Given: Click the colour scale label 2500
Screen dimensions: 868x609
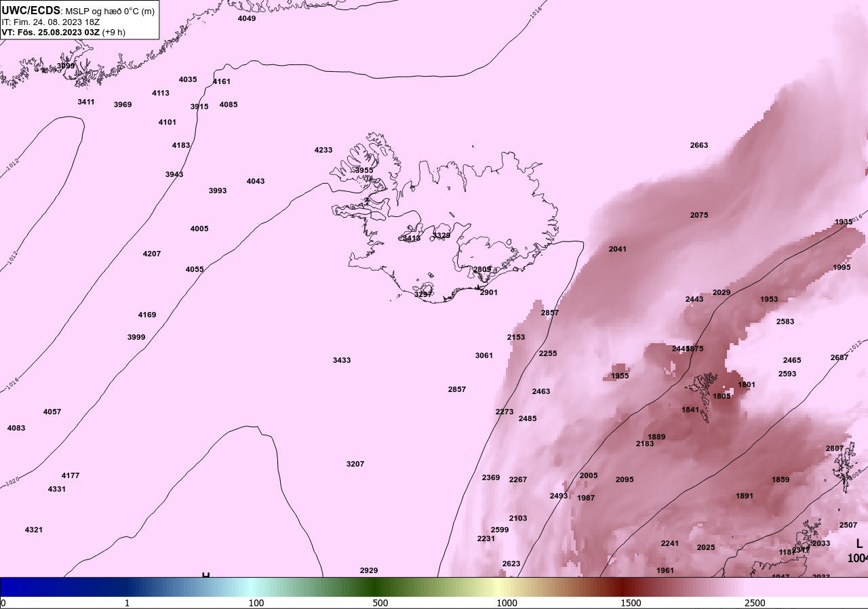Looking at the screenshot, I should 755,603.
